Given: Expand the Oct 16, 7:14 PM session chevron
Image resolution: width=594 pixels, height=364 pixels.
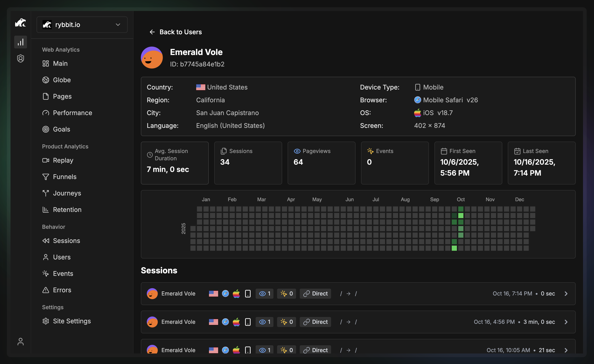Looking at the screenshot, I should [x=566, y=294].
